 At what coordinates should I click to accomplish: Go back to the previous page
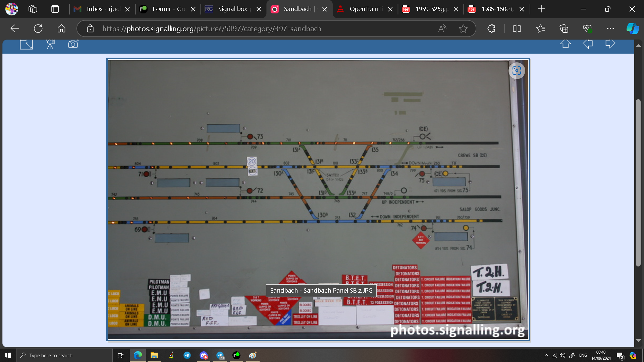(15, 28)
